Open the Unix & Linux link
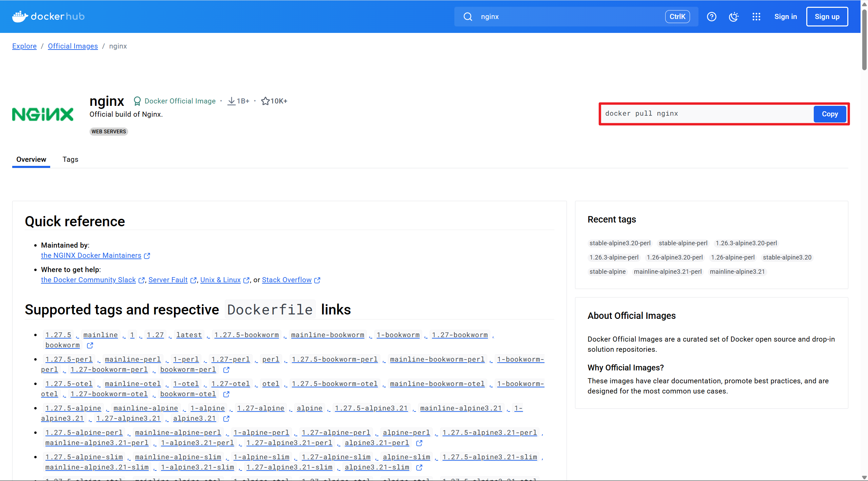Screen dimensions: 868x481 click(220, 280)
